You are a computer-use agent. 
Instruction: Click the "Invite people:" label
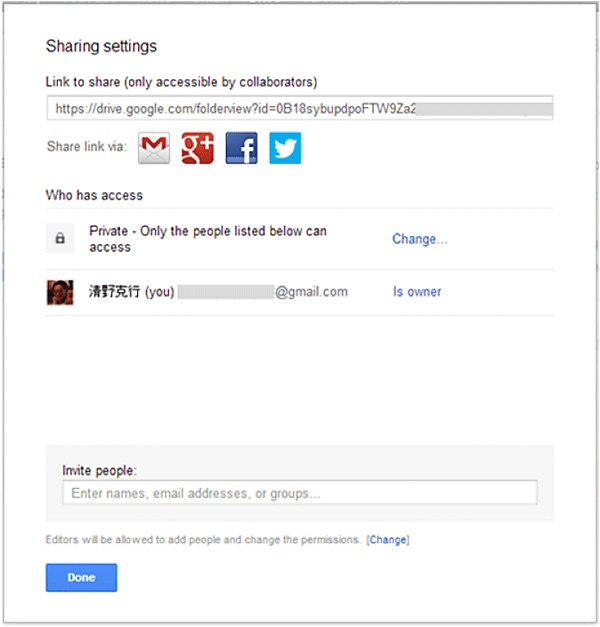(x=99, y=470)
